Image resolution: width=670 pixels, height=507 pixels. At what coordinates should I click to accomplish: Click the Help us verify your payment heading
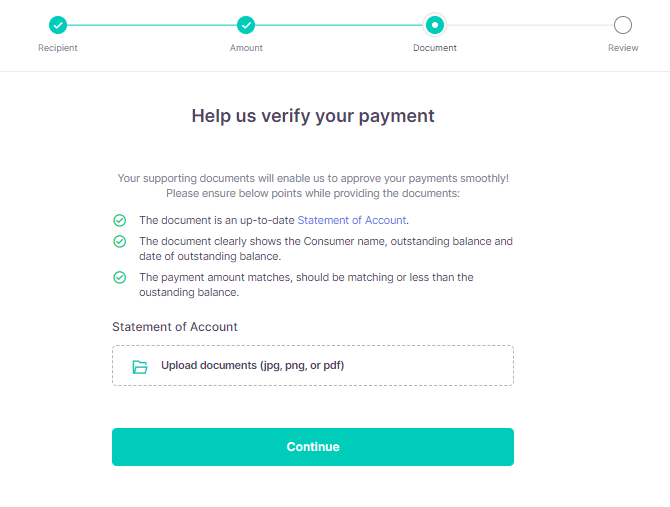[313, 116]
